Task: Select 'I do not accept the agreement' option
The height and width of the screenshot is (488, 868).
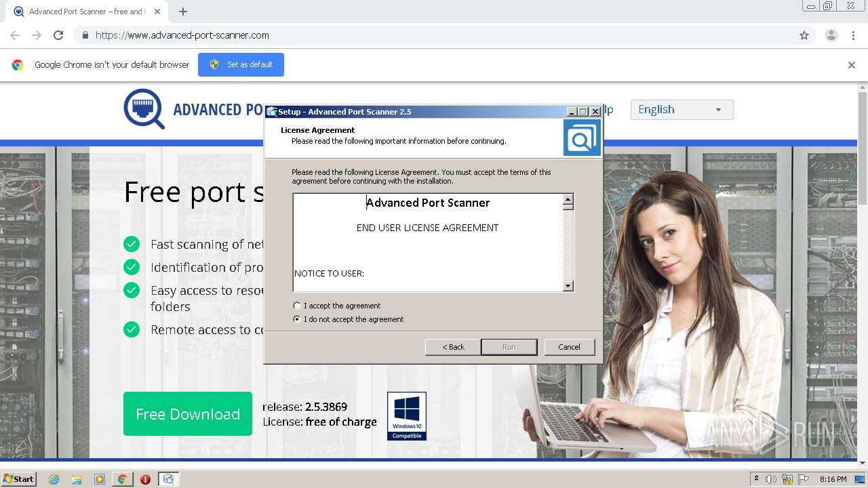Action: click(x=297, y=319)
